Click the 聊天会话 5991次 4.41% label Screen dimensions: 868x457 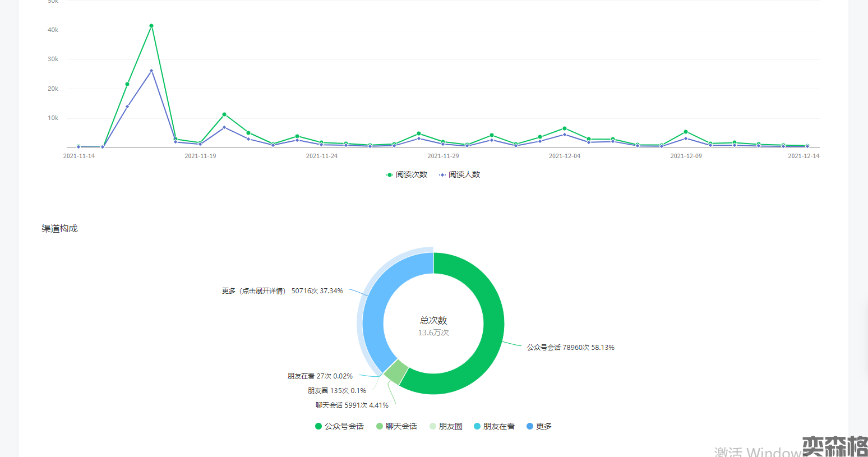click(352, 405)
